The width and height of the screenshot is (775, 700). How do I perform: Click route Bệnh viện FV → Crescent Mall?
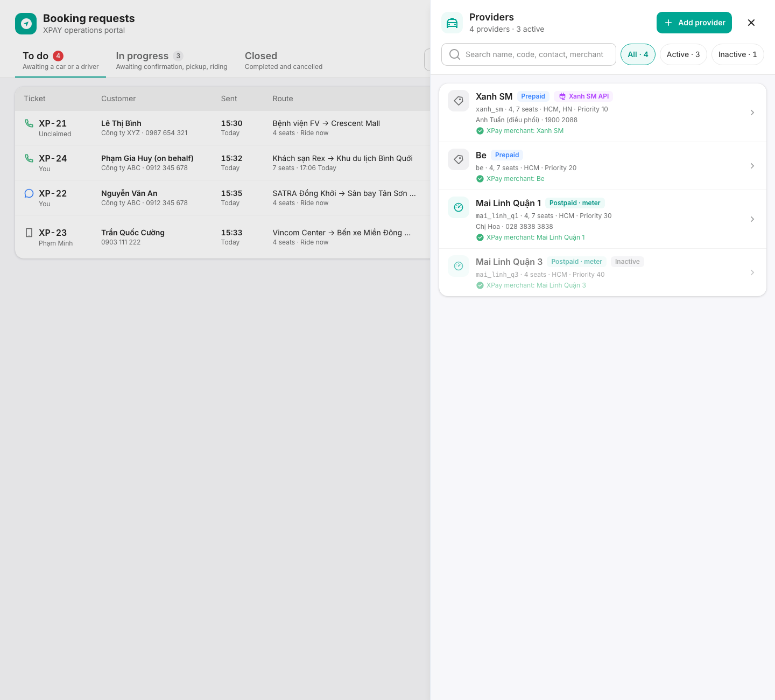326,123
